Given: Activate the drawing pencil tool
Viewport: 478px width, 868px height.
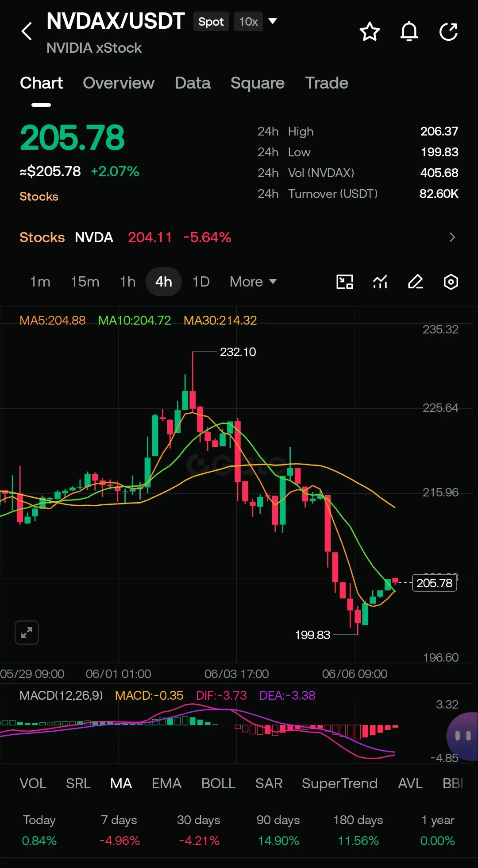Looking at the screenshot, I should tap(415, 282).
